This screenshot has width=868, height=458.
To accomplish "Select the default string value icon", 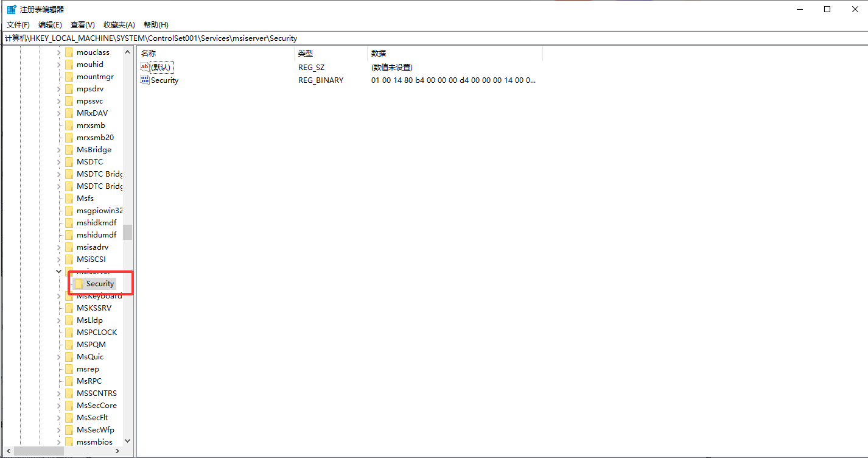I will (x=145, y=67).
